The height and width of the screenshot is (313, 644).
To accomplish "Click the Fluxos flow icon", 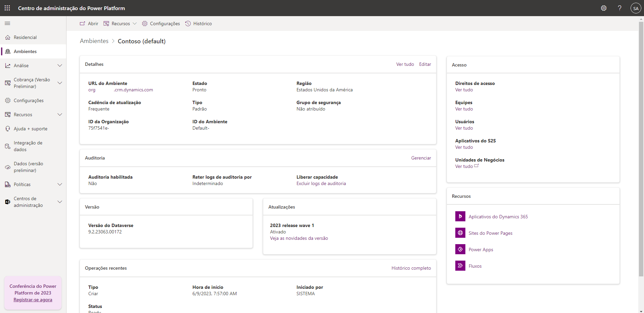I will tap(460, 266).
